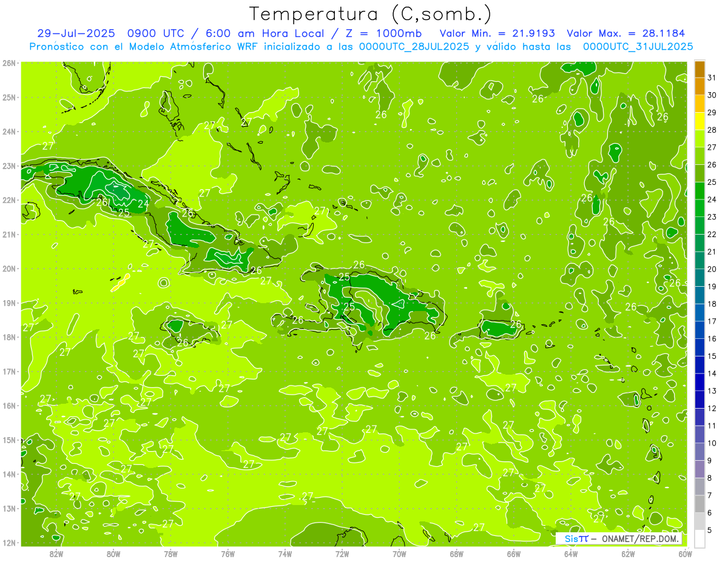Click the 24N latitude label
728x562 pixels.
pos(9,132)
